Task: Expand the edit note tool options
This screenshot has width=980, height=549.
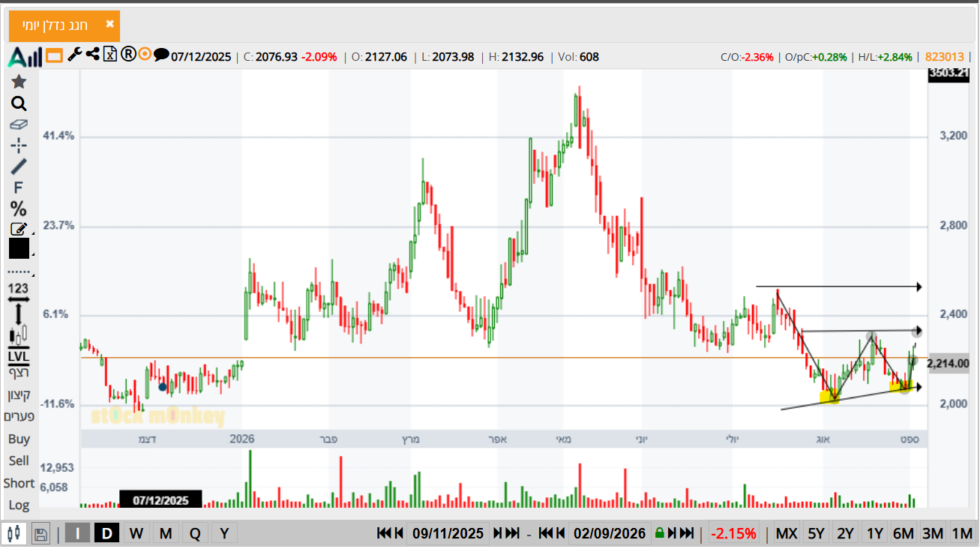Action: pyautogui.click(x=19, y=229)
